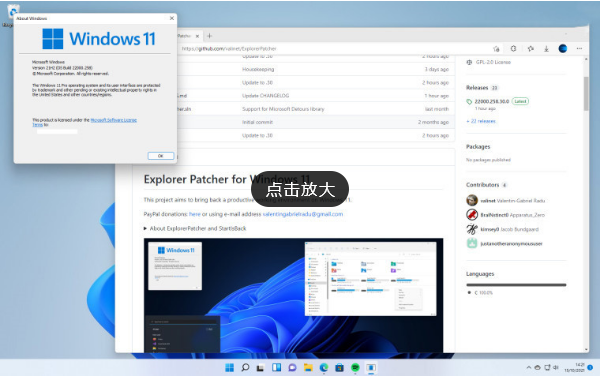Viewport: 600px width, 379px height.
Task: Click the Languages bar
Action: click(516, 285)
